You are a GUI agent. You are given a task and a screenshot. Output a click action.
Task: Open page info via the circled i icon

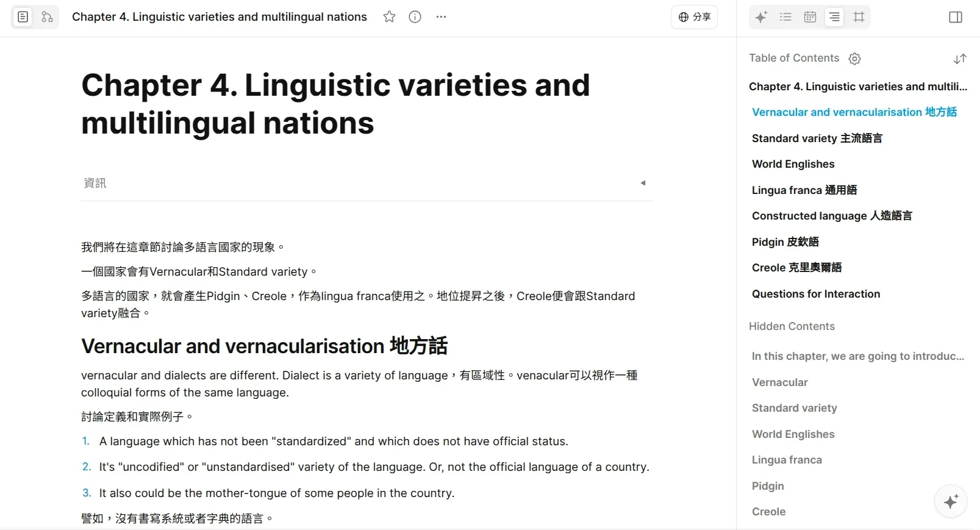pos(415,17)
